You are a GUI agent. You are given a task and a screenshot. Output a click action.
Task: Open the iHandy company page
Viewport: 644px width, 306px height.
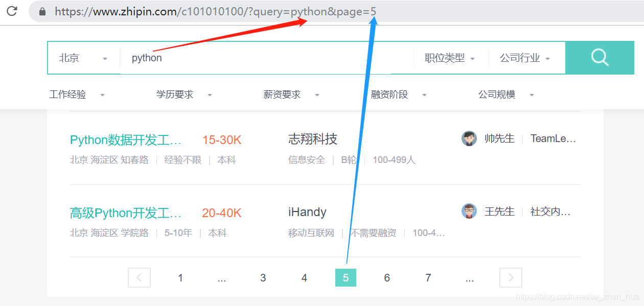(307, 212)
